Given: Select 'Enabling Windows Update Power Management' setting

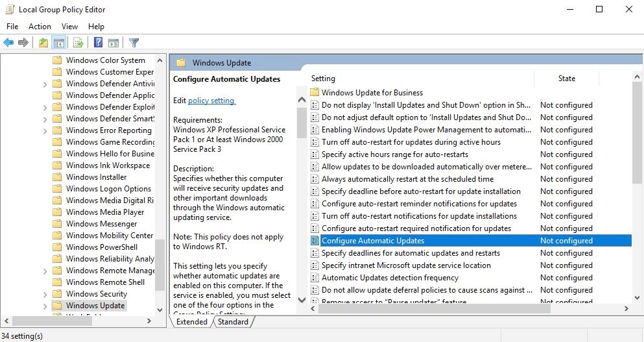Looking at the screenshot, I should pos(426,130).
